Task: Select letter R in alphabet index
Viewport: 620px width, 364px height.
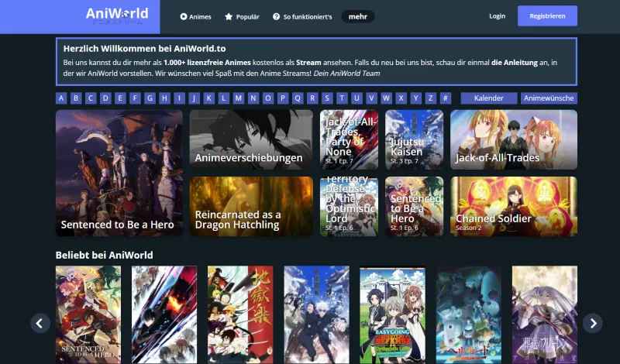Action: (x=312, y=98)
